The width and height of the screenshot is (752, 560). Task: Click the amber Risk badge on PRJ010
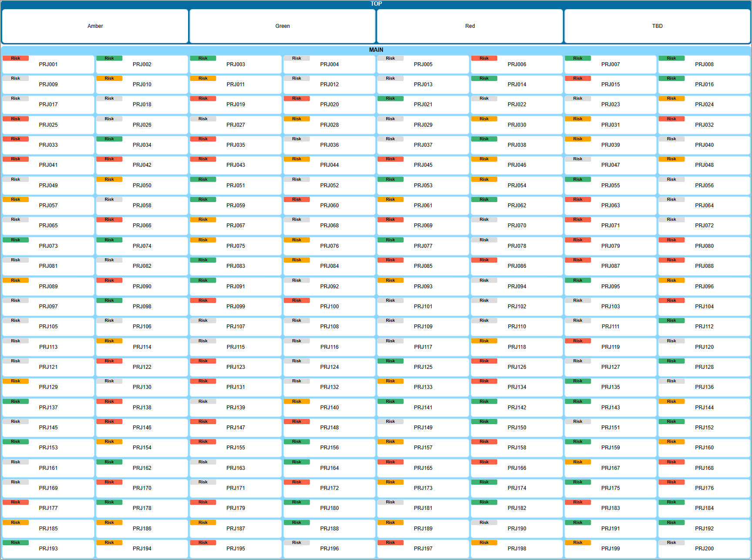109,78
